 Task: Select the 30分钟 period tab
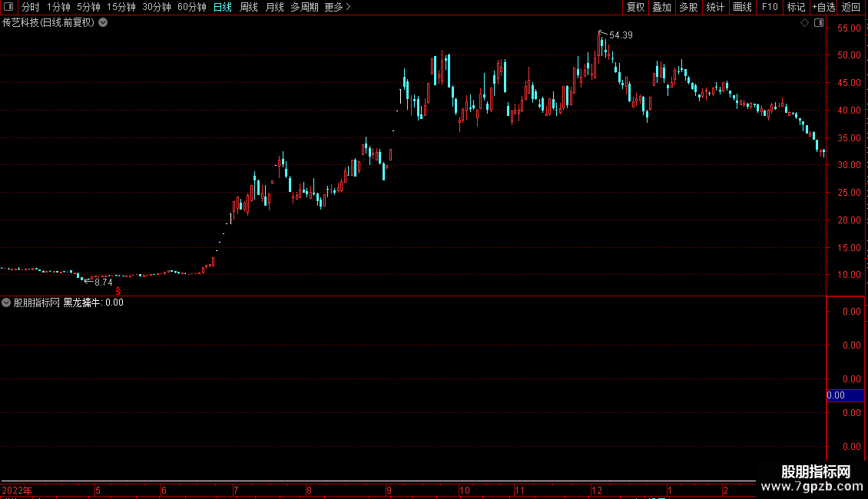(x=157, y=7)
